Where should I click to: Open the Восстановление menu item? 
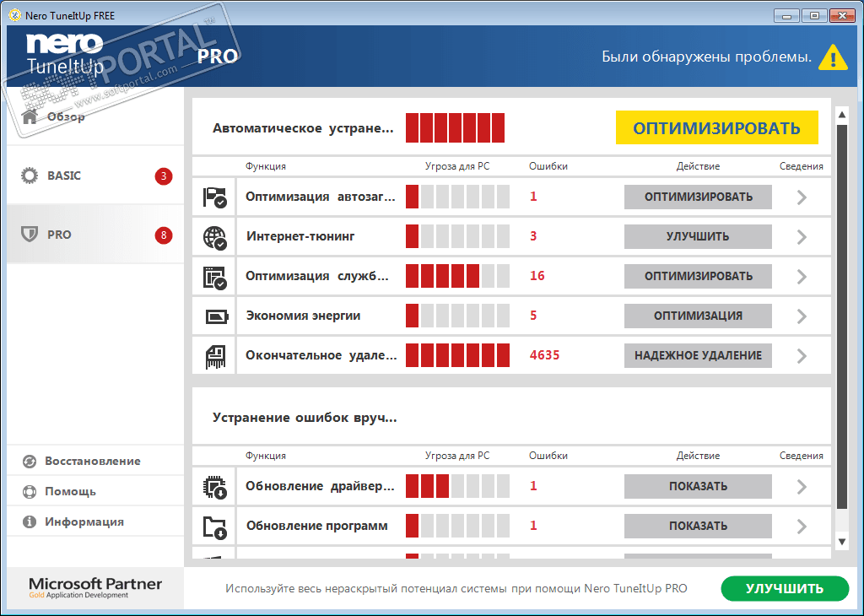point(95,462)
